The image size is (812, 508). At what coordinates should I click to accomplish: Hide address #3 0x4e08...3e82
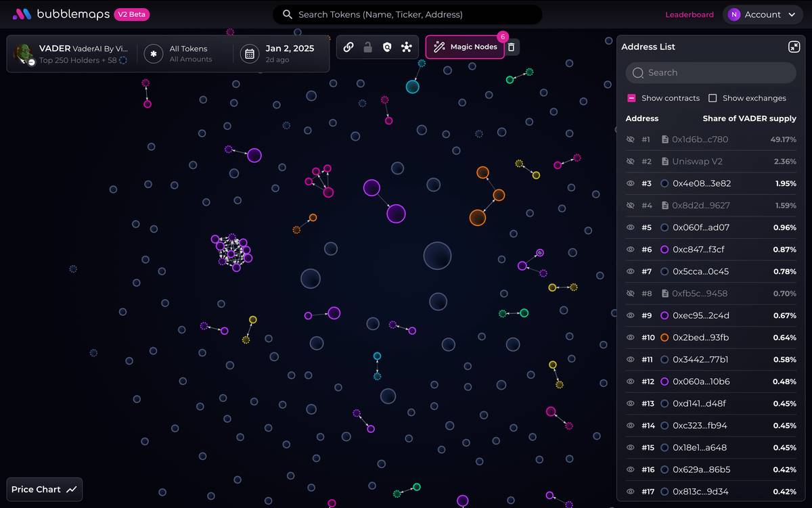click(630, 183)
